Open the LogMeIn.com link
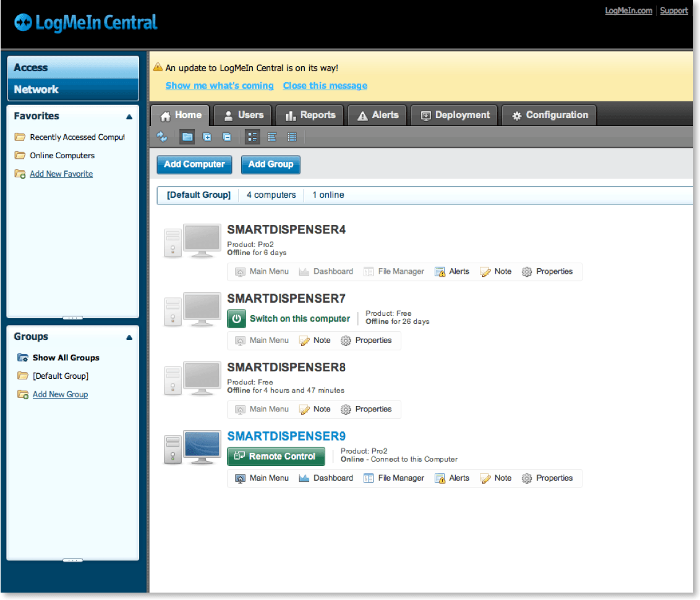This screenshot has height=600, width=700. point(628,11)
